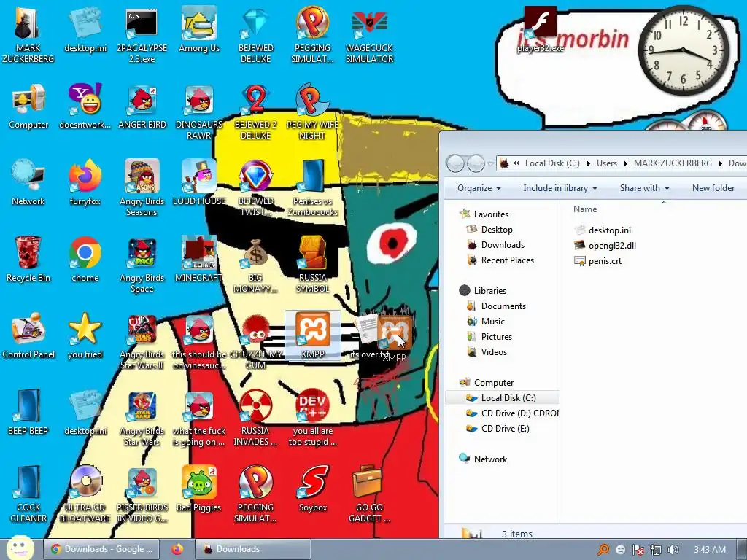Select Recent Places in navigation pane

coord(507,260)
